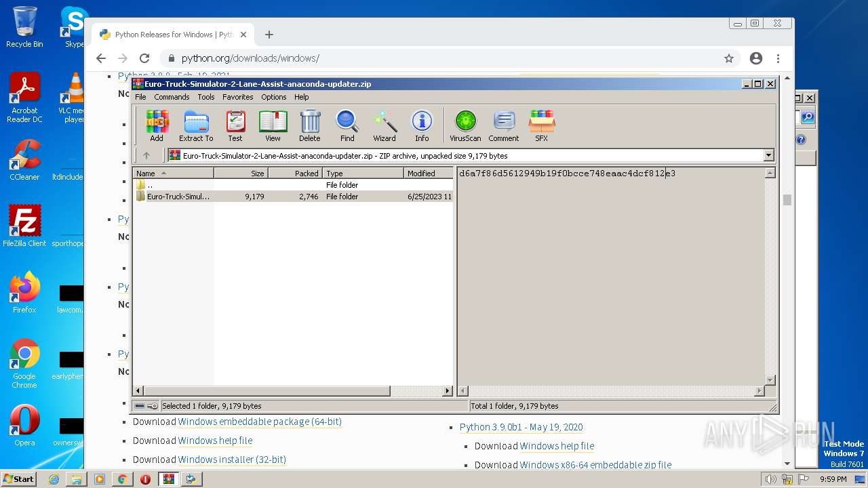The width and height of the screenshot is (868, 488).
Task: Open the Windows Explorer taskbar icon
Action: click(x=77, y=479)
